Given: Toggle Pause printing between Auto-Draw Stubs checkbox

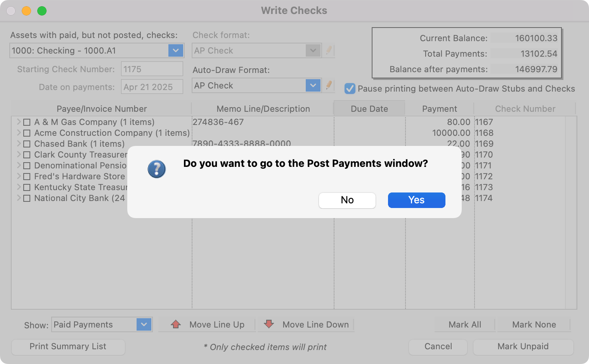Looking at the screenshot, I should (350, 89).
